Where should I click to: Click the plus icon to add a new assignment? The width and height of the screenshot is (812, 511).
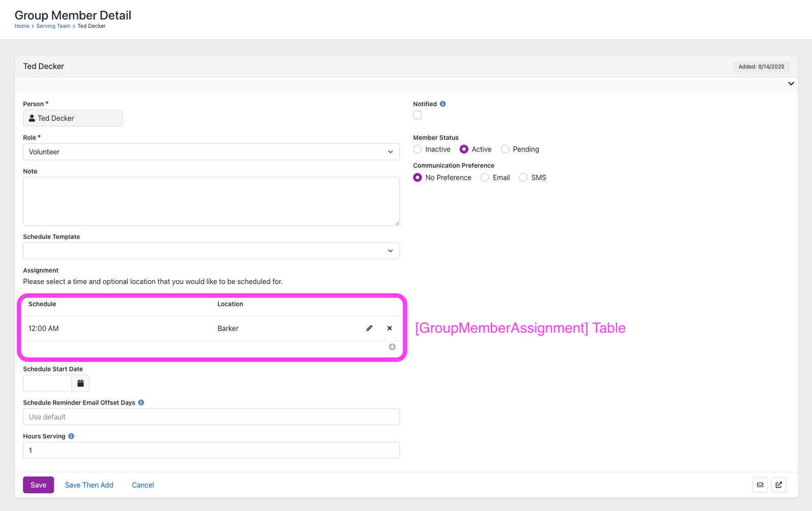(392, 347)
